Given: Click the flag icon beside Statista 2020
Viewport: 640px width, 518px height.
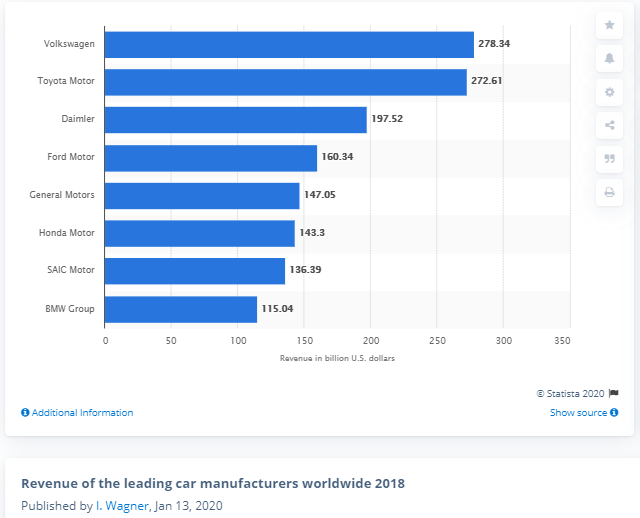Looking at the screenshot, I should (613, 393).
